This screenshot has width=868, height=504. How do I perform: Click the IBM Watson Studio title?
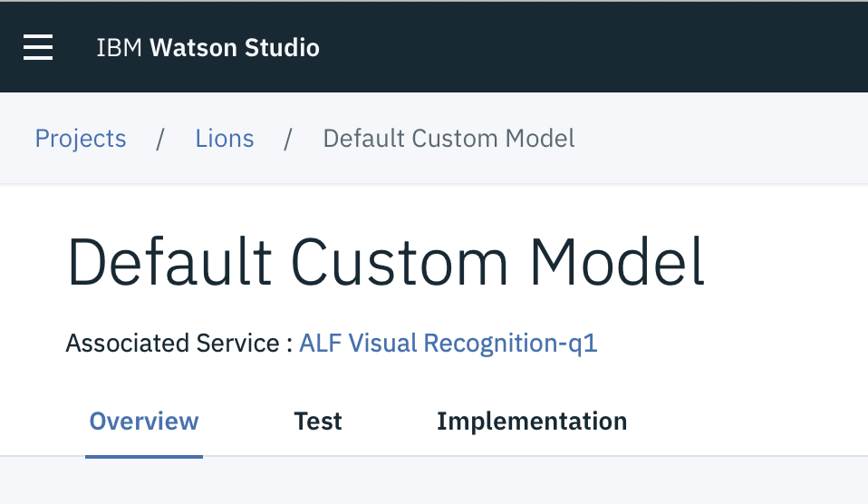point(208,48)
